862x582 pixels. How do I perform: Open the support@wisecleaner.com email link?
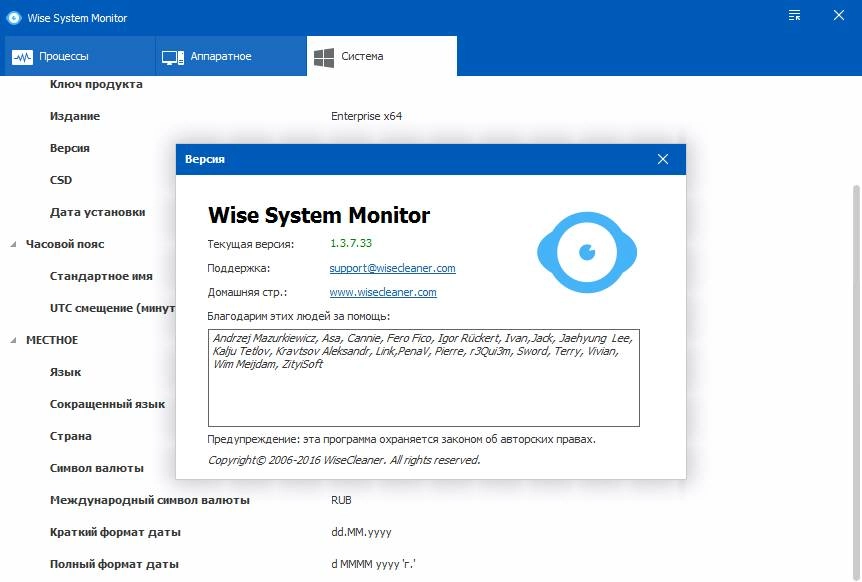[x=393, y=268]
